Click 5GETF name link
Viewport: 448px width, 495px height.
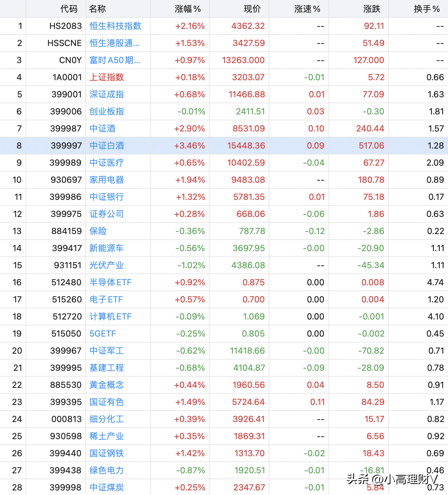(x=103, y=334)
